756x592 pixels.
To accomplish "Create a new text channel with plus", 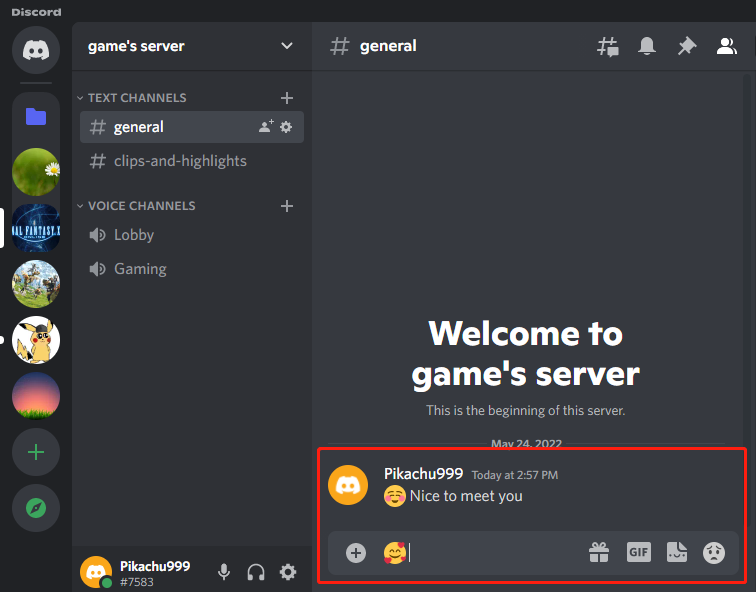I will pyautogui.click(x=287, y=98).
